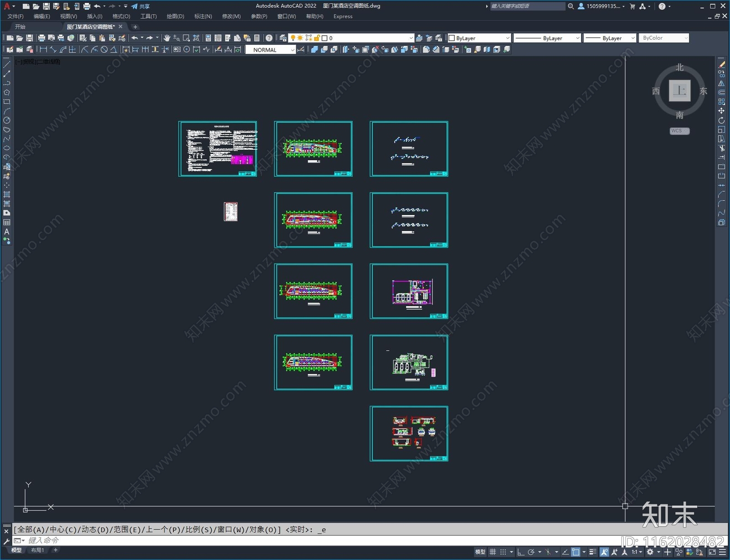Select the Move tool in right toolbar
The image size is (730, 560).
(x=721, y=111)
